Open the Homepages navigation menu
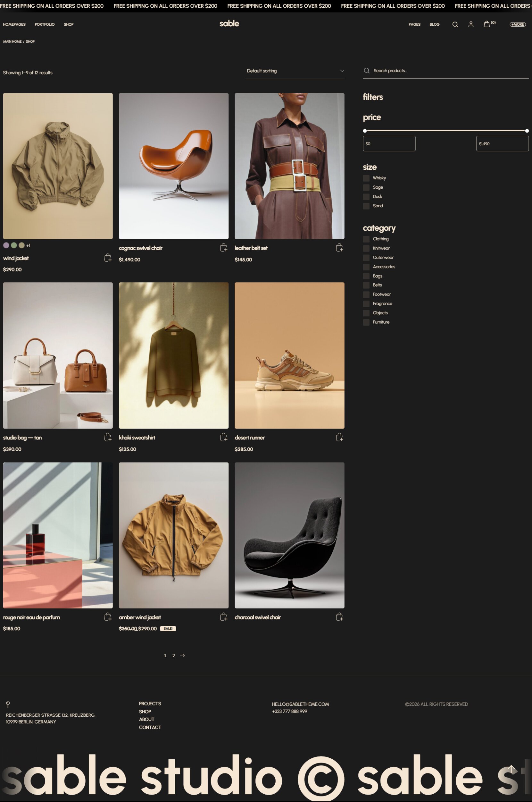The height and width of the screenshot is (802, 532). coord(14,24)
